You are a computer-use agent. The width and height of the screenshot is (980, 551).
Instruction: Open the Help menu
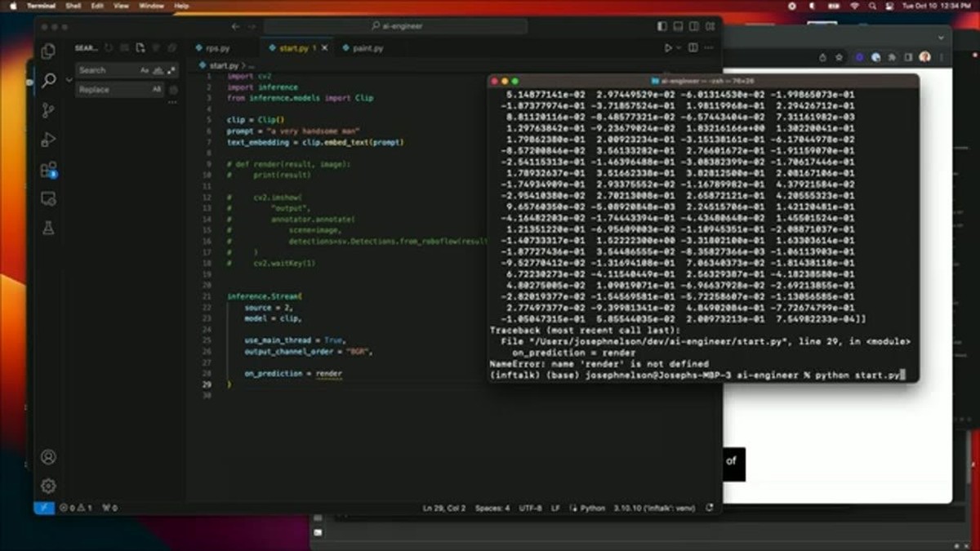[x=181, y=6]
